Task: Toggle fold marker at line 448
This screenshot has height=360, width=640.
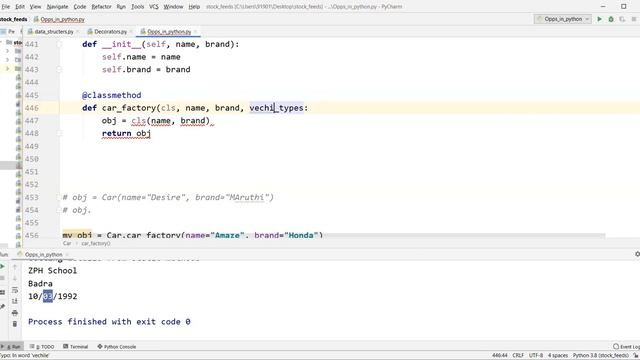Action: pos(59,133)
